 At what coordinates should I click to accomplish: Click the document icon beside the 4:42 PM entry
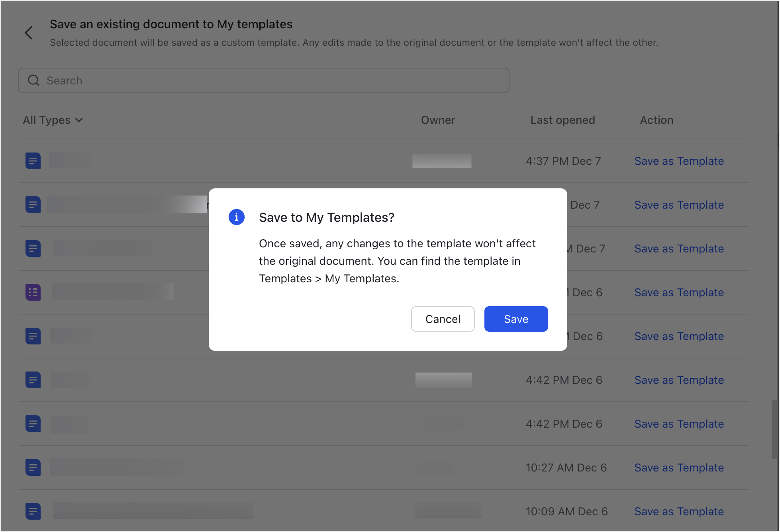coord(33,380)
